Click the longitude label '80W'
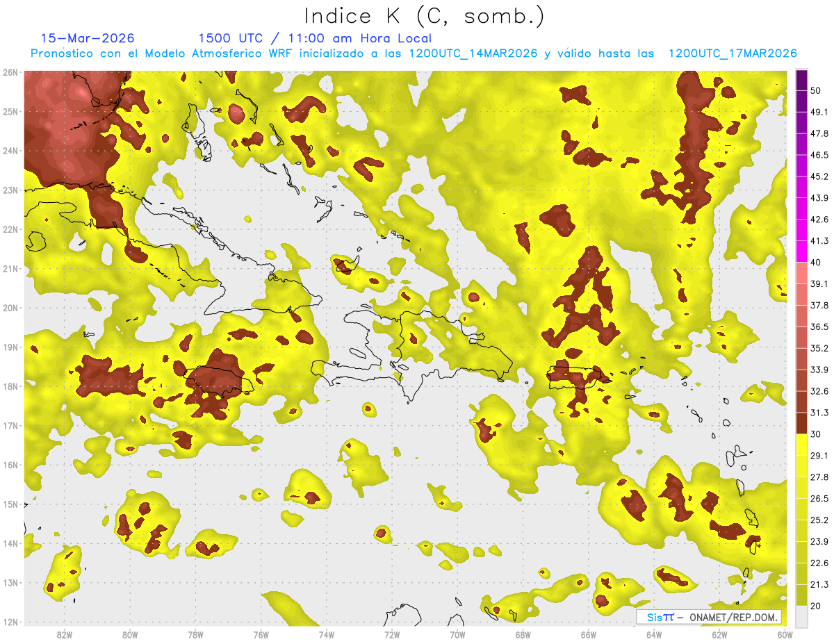Image resolution: width=834 pixels, height=644 pixels. (x=130, y=635)
